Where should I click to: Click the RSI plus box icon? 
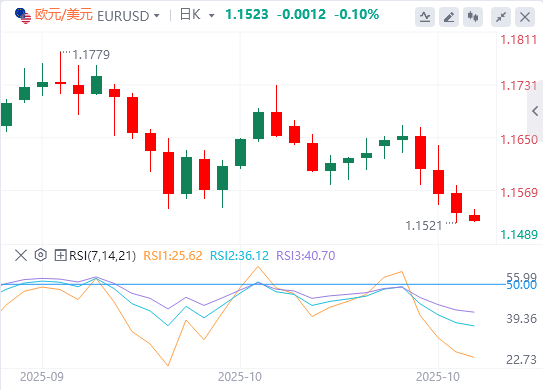click(x=60, y=256)
